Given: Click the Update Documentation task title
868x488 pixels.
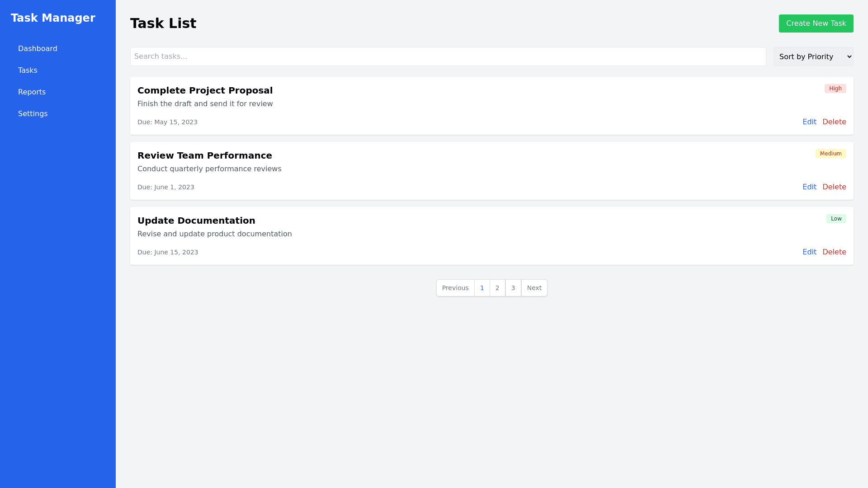Looking at the screenshot, I should click(x=196, y=221).
